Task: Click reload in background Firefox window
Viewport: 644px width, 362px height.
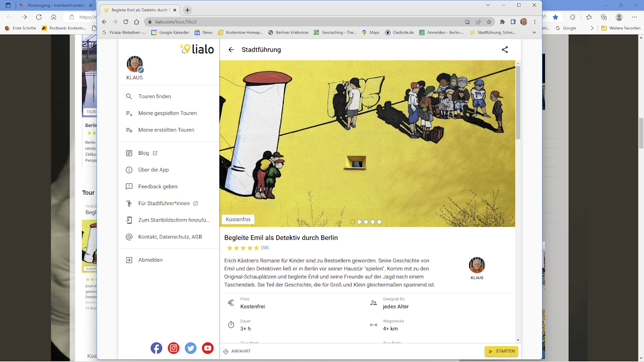Action: click(x=39, y=17)
